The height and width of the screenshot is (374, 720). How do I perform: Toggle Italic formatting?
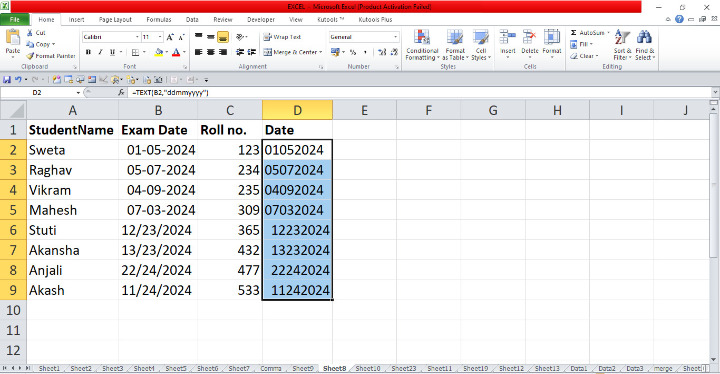[100, 52]
